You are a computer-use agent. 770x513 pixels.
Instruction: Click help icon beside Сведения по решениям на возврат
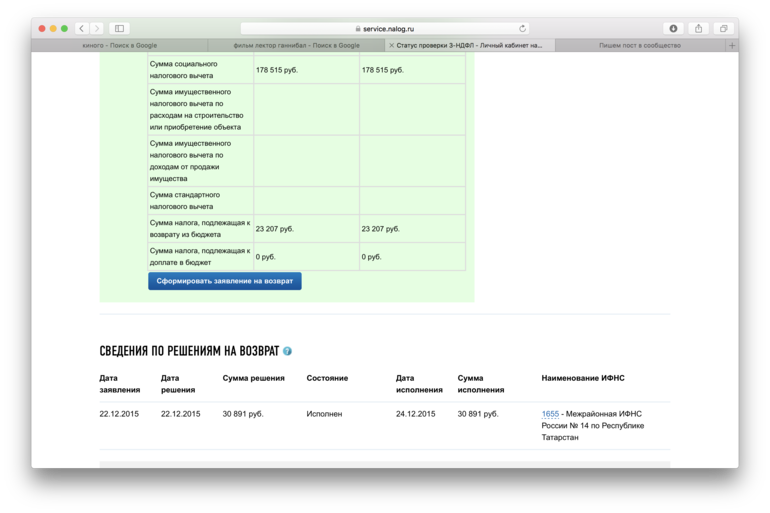pyautogui.click(x=287, y=352)
